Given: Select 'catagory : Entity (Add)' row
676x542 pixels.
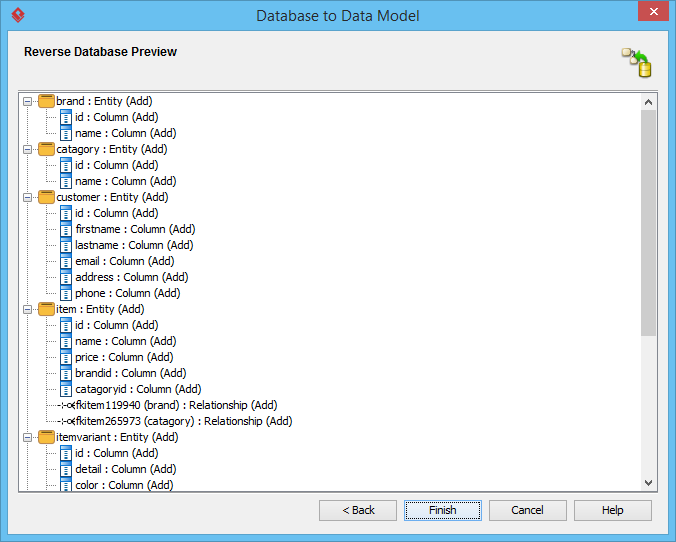Looking at the screenshot, I should (112, 149).
